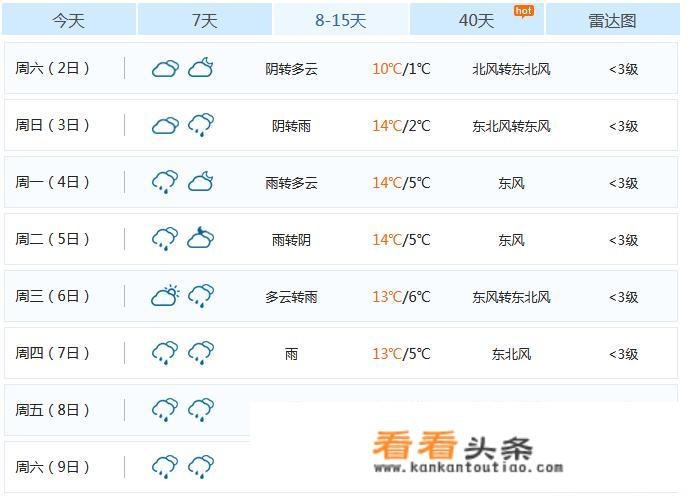Image resolution: width=696 pixels, height=502 pixels.
Task: Click the 雨 description for 周四(7日)
Action: coord(291,354)
